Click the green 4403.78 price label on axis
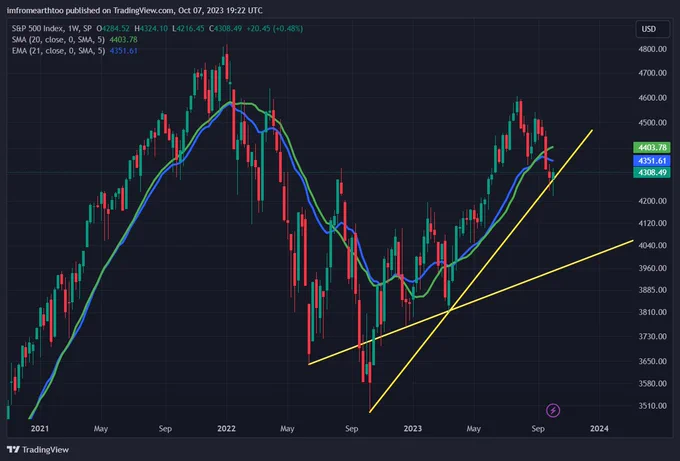Image resolution: width=680 pixels, height=461 pixels. click(652, 147)
